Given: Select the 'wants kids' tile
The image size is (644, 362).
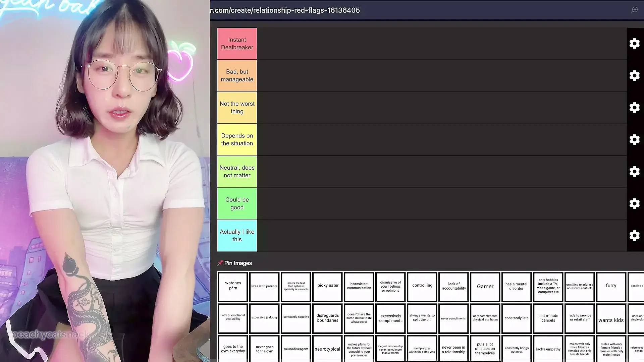Looking at the screenshot, I should 611,318.
